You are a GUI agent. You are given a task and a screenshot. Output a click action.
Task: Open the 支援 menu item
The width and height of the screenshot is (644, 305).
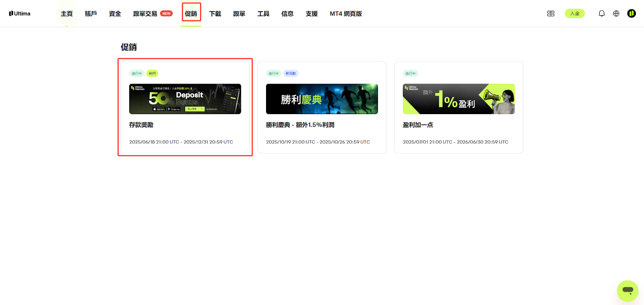312,14
